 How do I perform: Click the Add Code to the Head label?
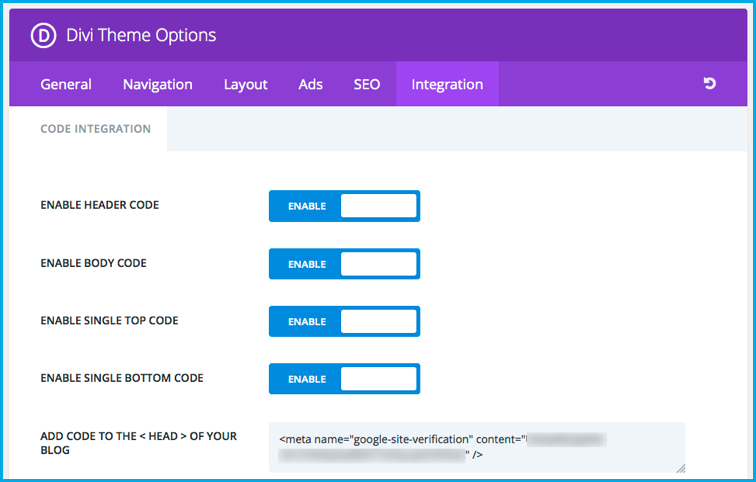(x=139, y=443)
